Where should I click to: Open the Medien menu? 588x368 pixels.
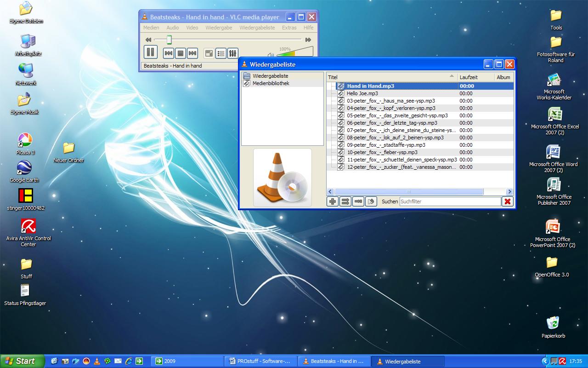click(151, 28)
